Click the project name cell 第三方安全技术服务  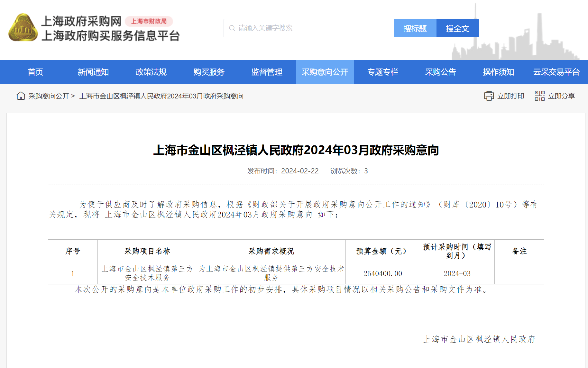click(x=147, y=273)
